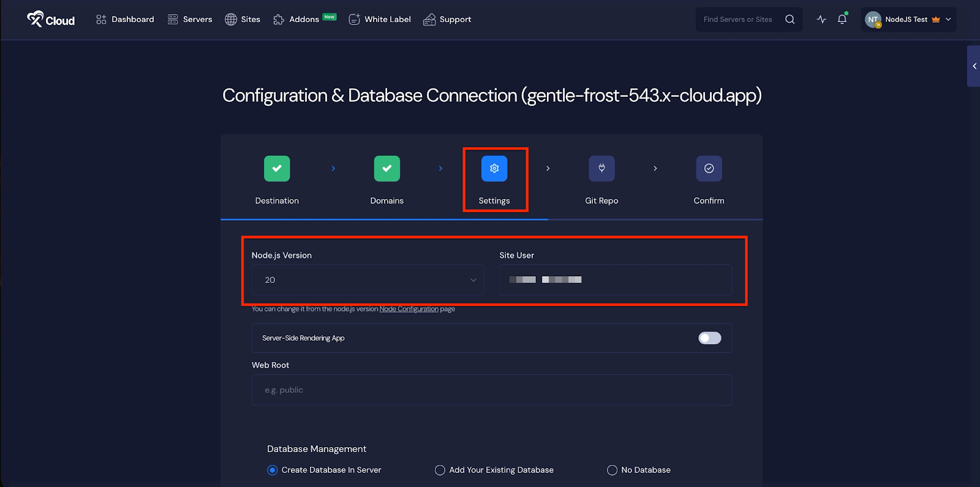The height and width of the screenshot is (487, 980).
Task: Toggle Server-Side Rendering App switch
Action: click(x=710, y=338)
